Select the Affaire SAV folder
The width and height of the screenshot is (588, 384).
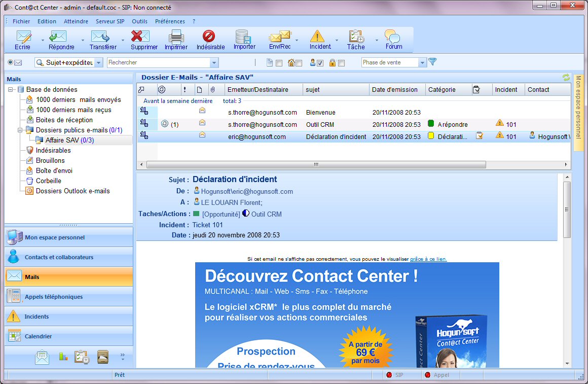click(x=69, y=140)
